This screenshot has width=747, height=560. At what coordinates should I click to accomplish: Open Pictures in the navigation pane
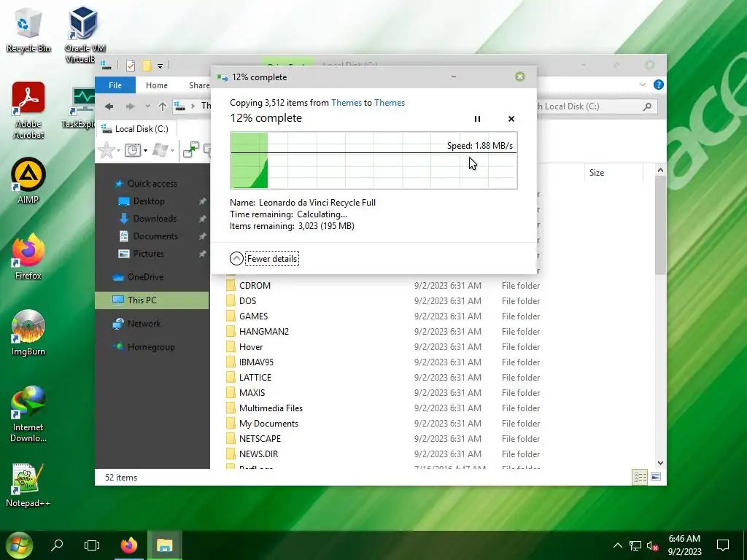tap(149, 254)
